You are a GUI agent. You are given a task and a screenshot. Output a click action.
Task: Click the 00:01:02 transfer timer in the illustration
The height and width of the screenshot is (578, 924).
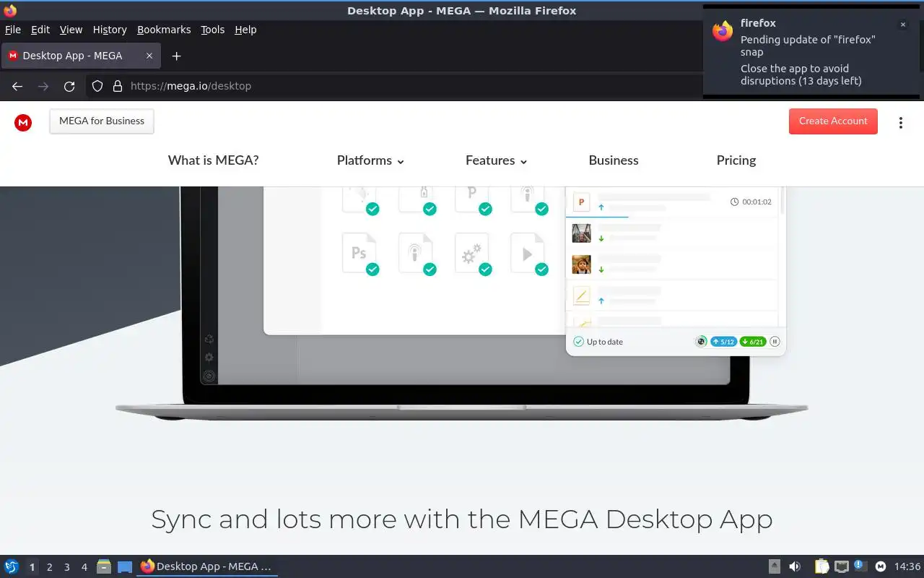751,202
